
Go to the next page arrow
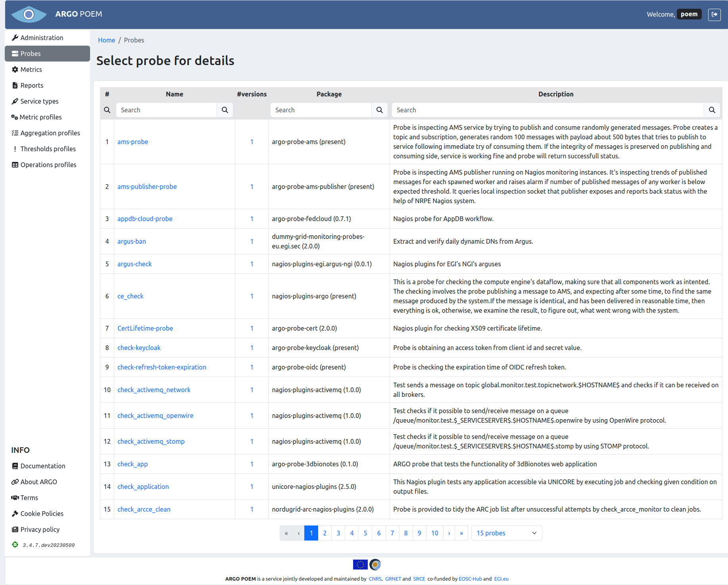coord(449,533)
